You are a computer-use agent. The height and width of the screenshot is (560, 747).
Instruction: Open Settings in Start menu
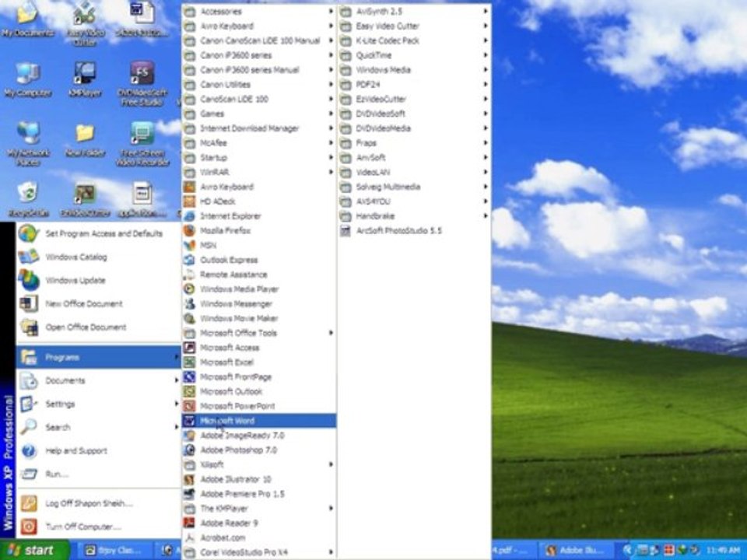point(98,404)
